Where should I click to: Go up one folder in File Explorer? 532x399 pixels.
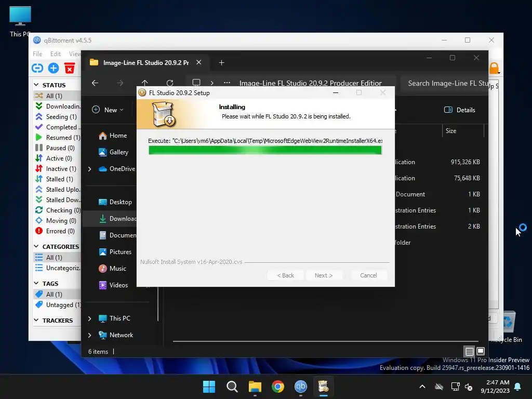click(x=145, y=83)
